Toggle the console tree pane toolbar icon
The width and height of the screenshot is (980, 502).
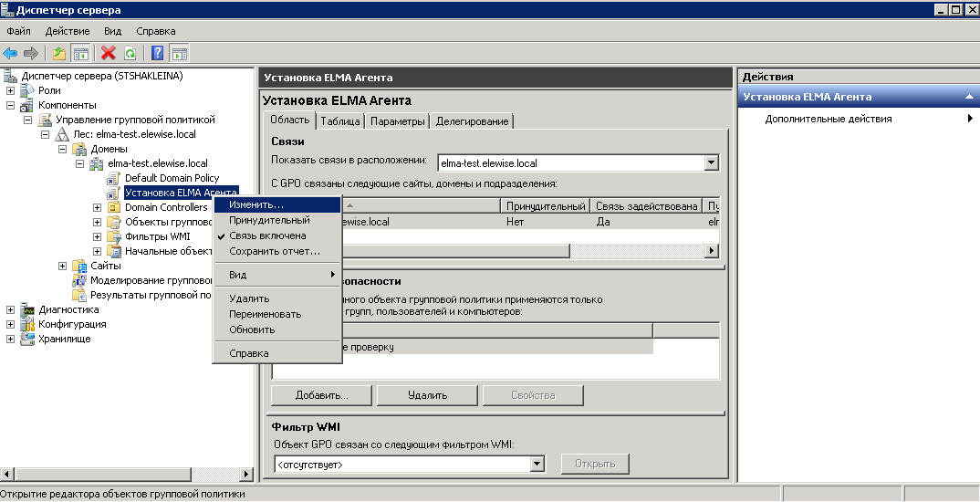(81, 53)
